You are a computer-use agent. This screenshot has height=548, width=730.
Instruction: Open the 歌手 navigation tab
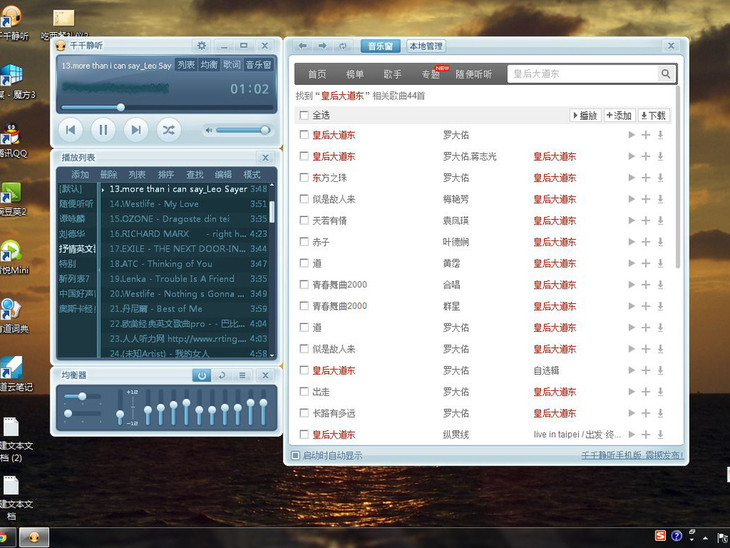click(392, 74)
